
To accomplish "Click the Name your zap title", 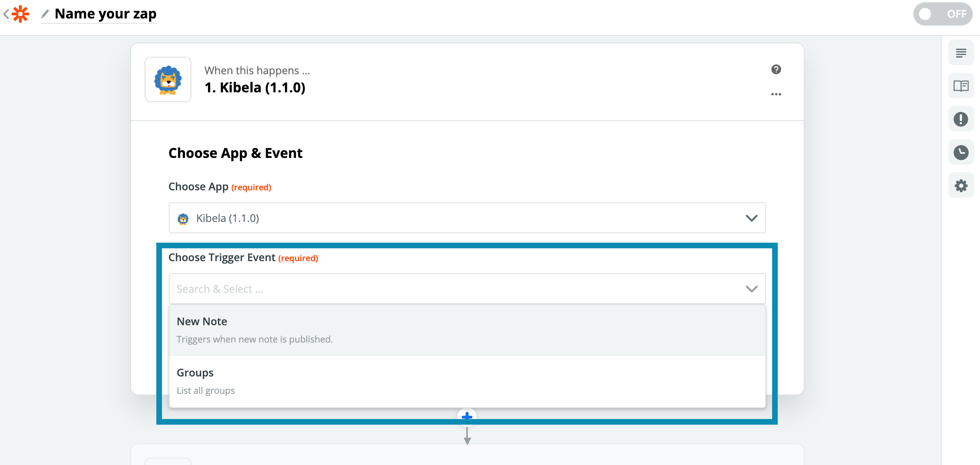I will [x=105, y=14].
